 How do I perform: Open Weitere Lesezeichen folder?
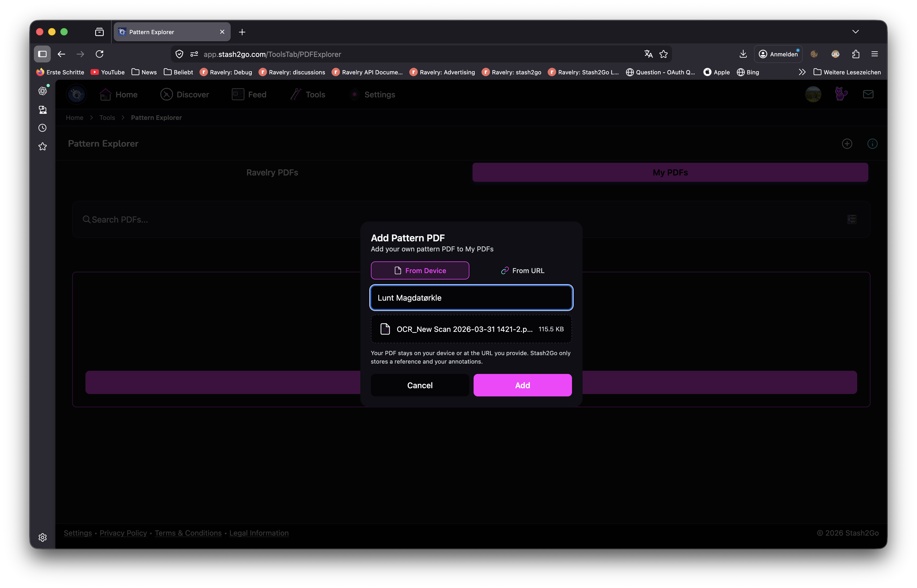pos(847,72)
